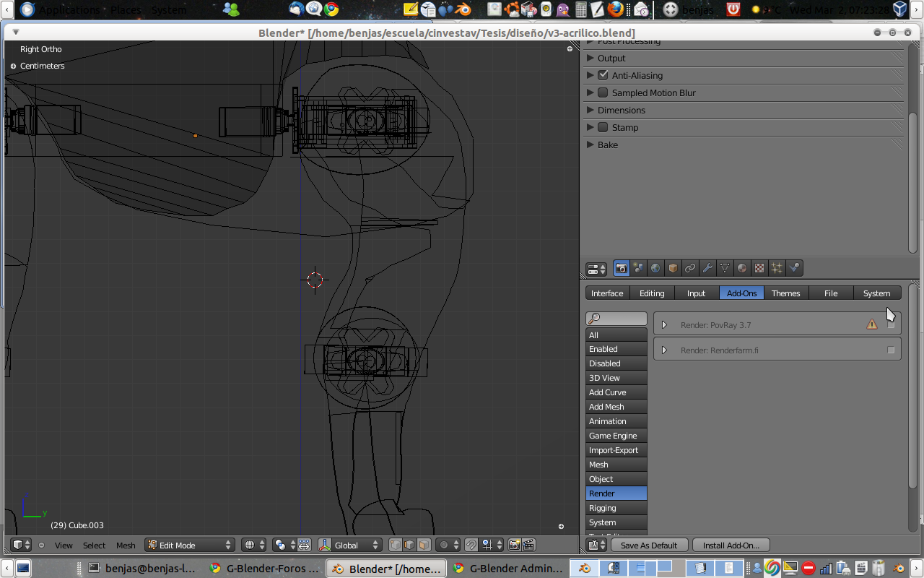Open the Texture properties checkerboard icon
Viewport: 924px width, 578px height.
tap(759, 268)
